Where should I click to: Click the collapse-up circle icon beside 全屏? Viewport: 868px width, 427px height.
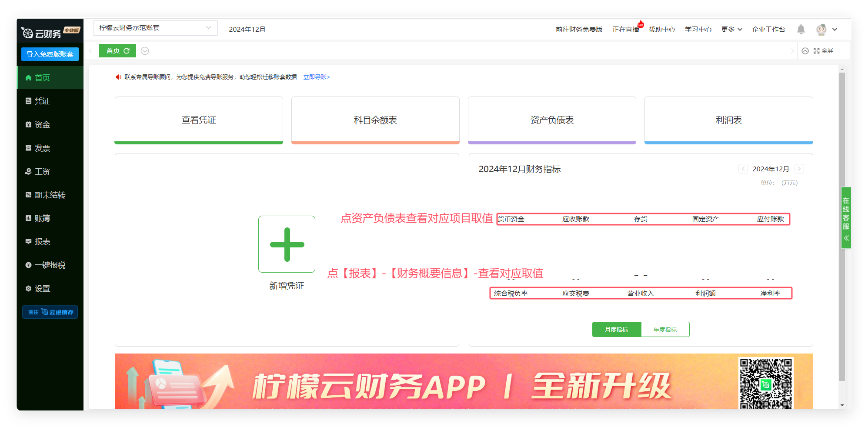point(805,51)
